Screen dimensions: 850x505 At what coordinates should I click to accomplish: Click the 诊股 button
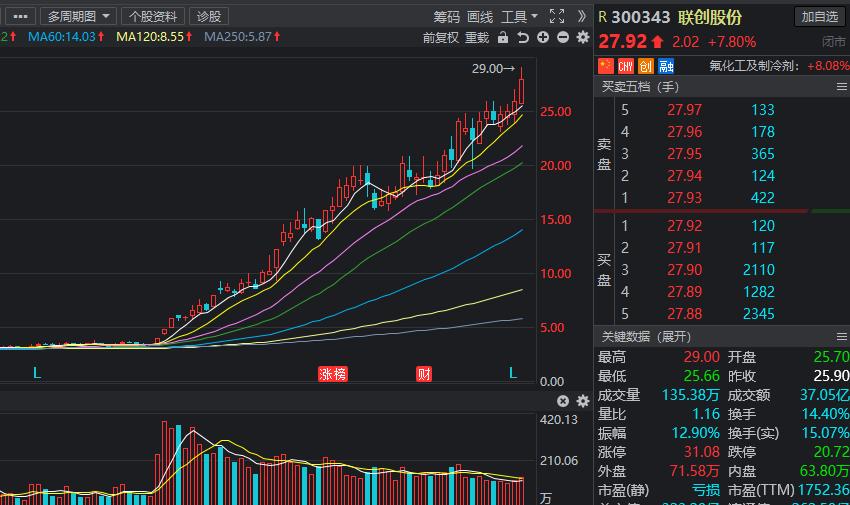[209, 16]
